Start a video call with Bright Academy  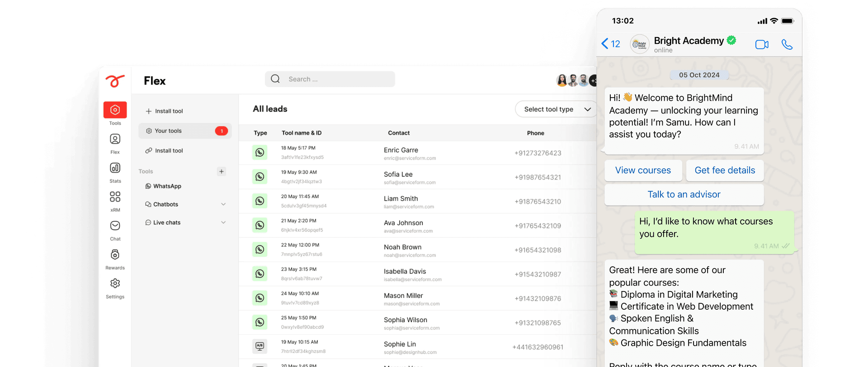[762, 44]
